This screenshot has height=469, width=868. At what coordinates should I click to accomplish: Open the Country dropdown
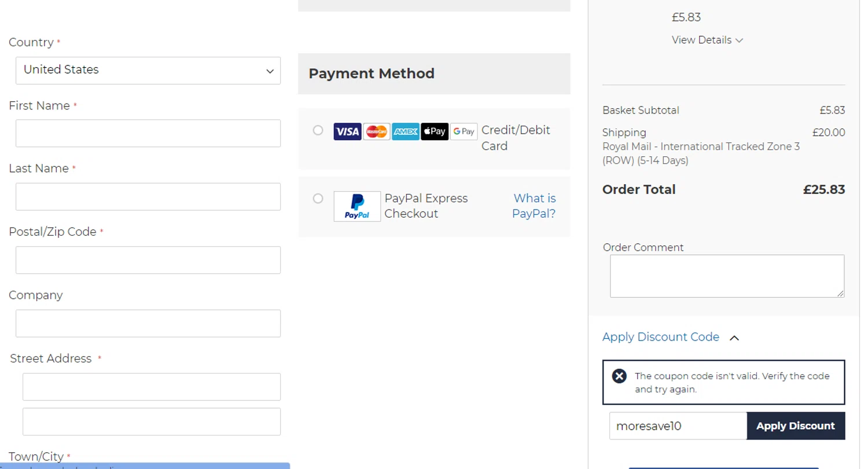click(x=148, y=71)
